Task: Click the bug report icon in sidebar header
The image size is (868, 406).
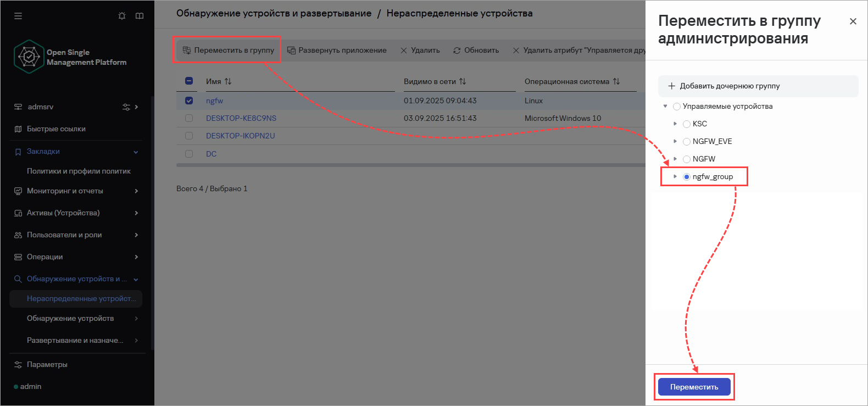Action: click(122, 16)
